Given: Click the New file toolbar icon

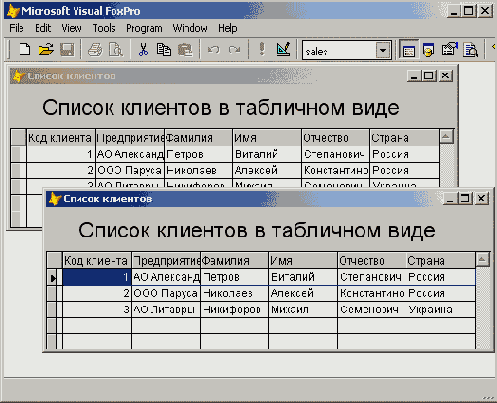Looking at the screenshot, I should pyautogui.click(x=24, y=50).
